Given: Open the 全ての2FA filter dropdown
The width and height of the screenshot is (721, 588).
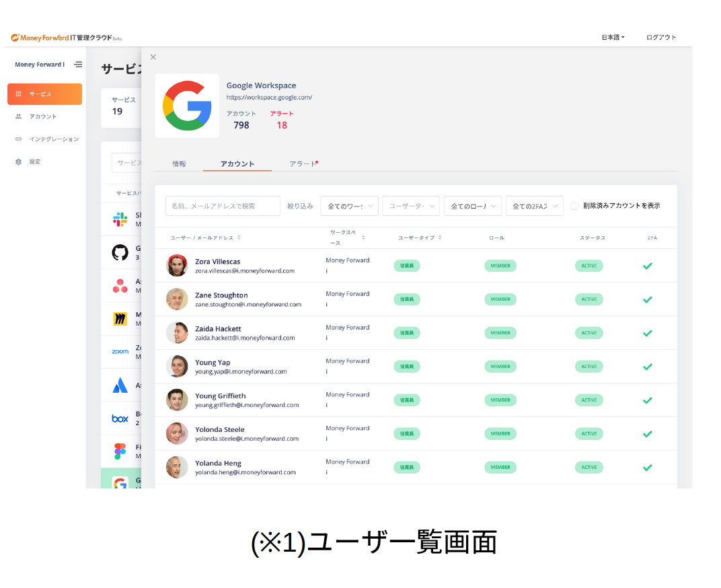Looking at the screenshot, I should pyautogui.click(x=534, y=206).
